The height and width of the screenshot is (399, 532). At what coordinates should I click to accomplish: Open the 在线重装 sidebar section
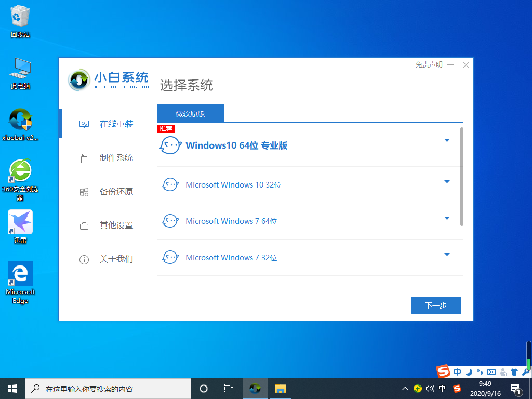pyautogui.click(x=116, y=124)
